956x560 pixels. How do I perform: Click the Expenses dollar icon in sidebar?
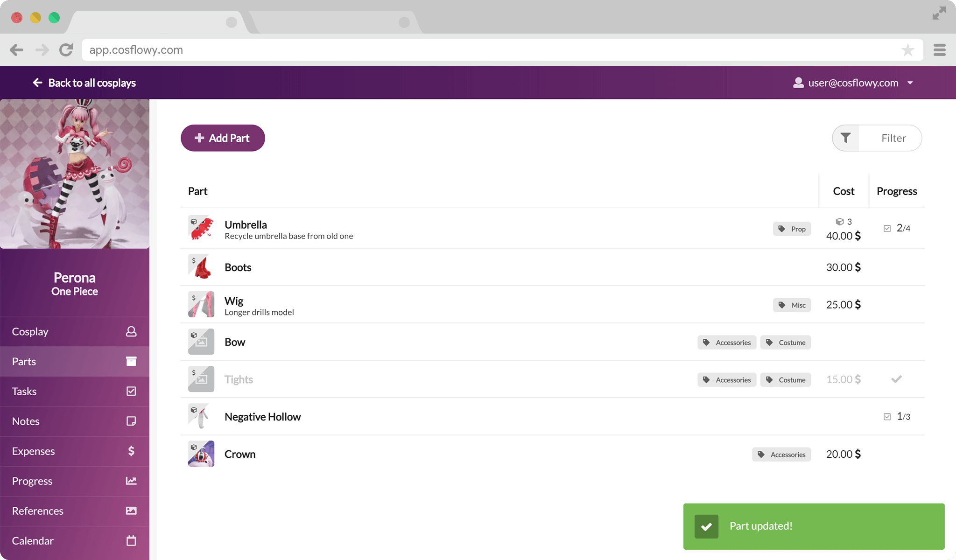point(131,451)
